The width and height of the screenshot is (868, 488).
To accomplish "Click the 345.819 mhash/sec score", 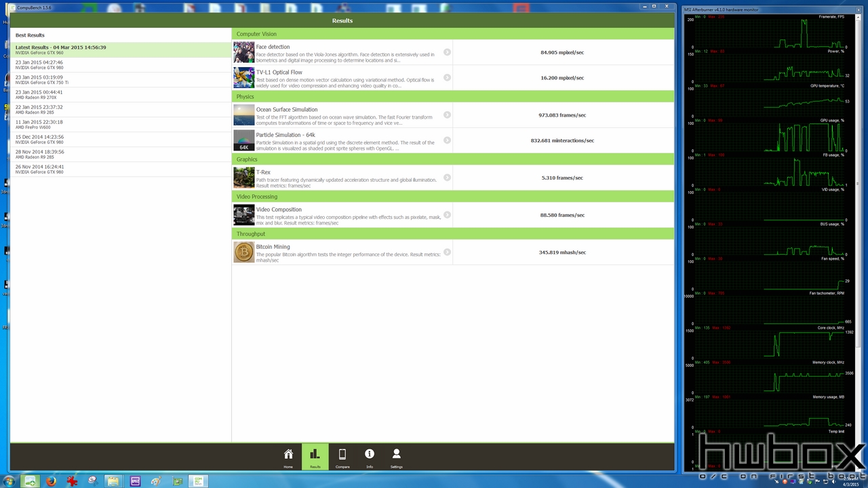I will pyautogui.click(x=562, y=252).
